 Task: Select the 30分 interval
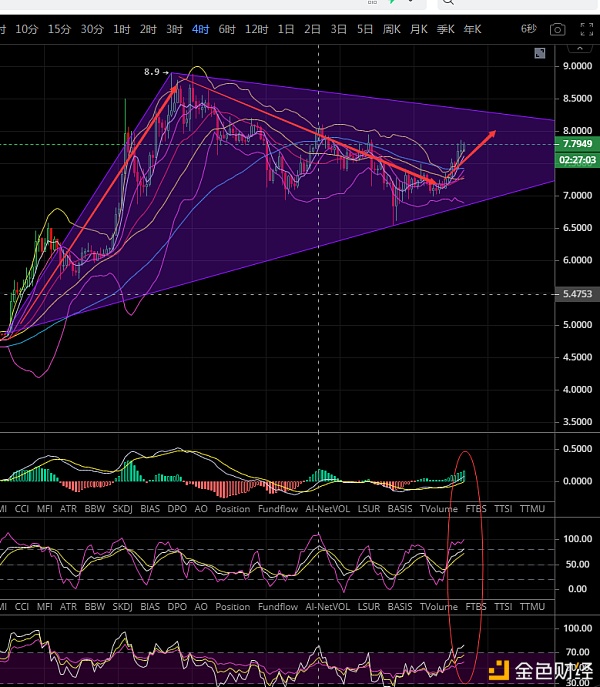[92, 29]
